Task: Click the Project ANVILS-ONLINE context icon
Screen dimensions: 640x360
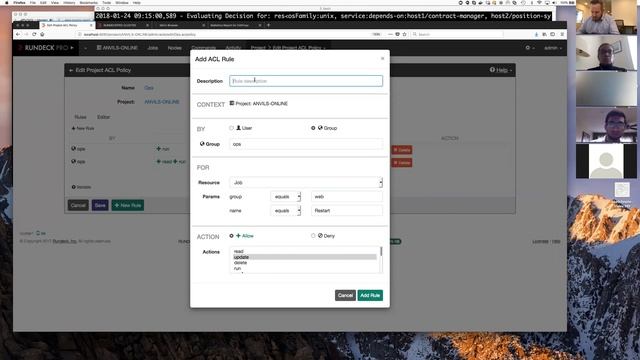Action: click(x=232, y=103)
